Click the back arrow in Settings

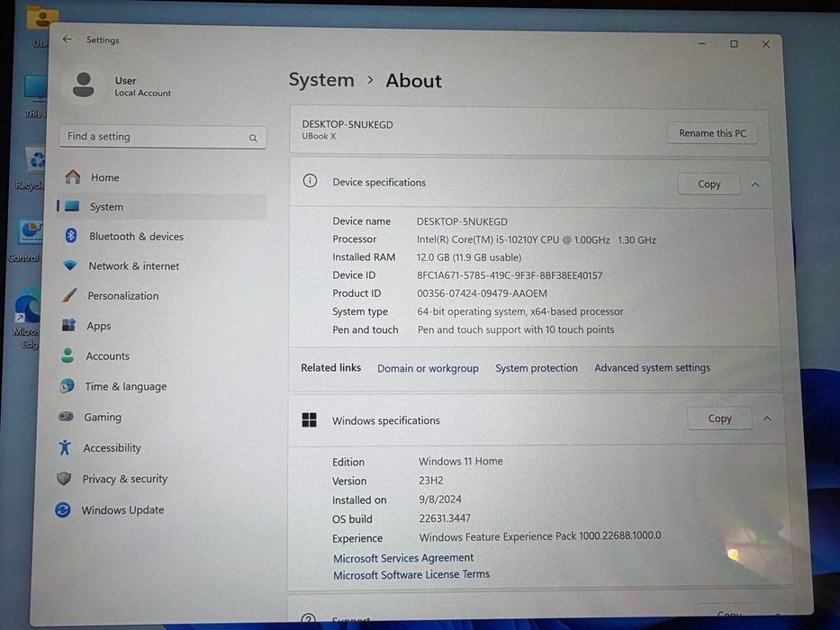tap(67, 39)
